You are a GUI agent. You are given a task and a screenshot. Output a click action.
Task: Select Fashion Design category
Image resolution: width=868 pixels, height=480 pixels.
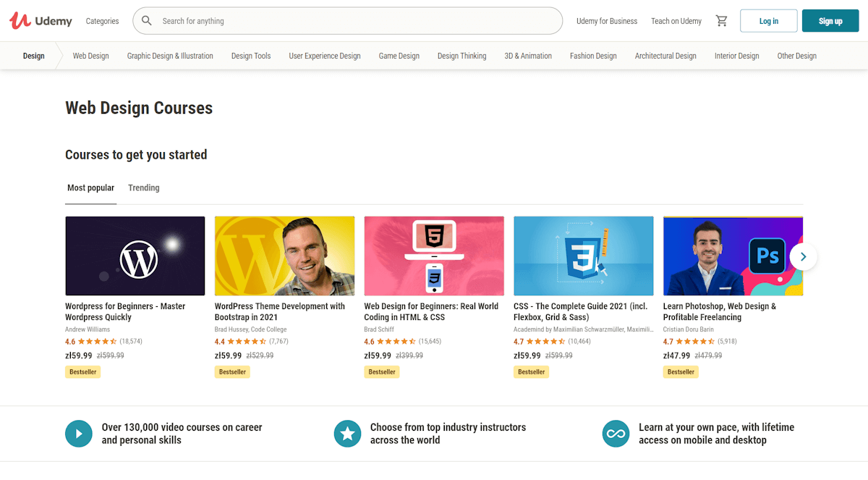(593, 56)
